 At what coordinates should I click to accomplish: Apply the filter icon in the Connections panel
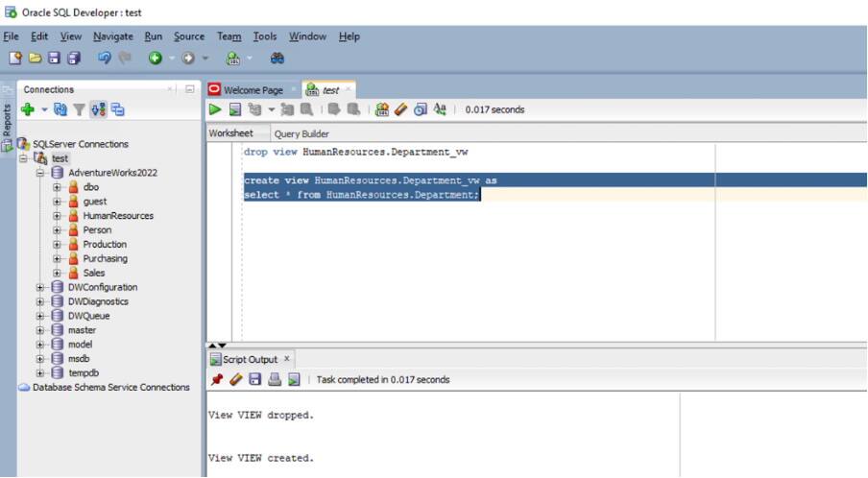(79, 109)
